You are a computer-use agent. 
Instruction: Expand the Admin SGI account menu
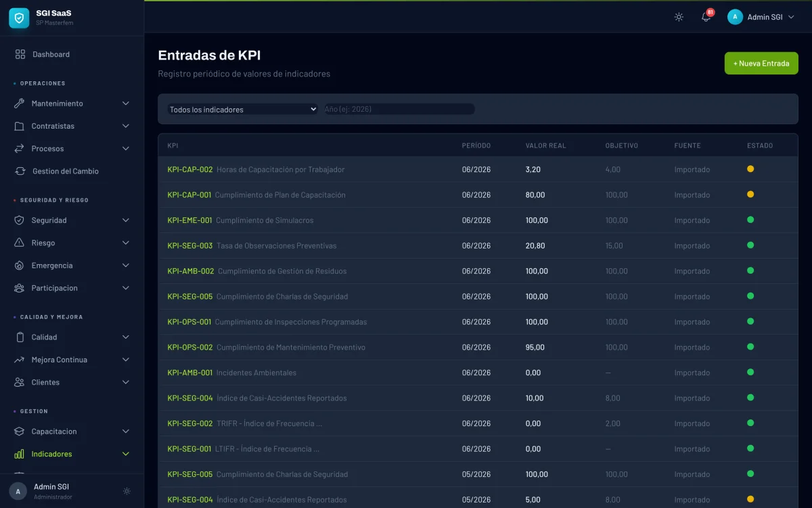click(x=761, y=17)
